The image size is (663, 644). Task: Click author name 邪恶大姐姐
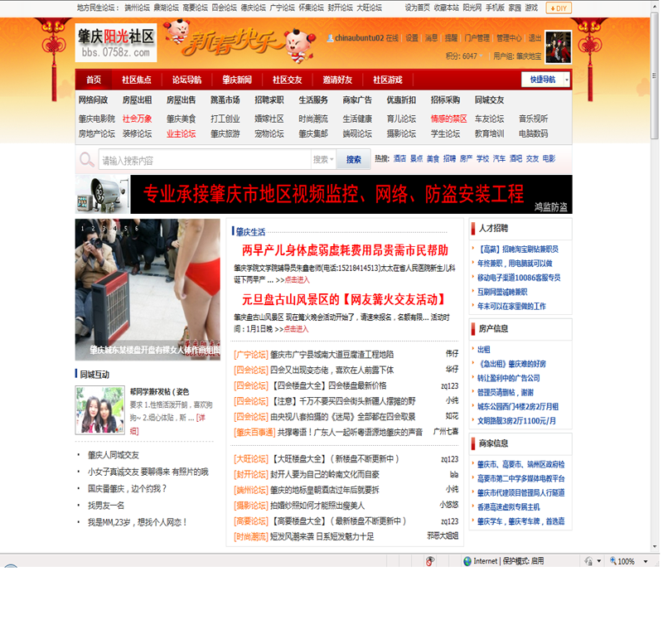point(443,535)
